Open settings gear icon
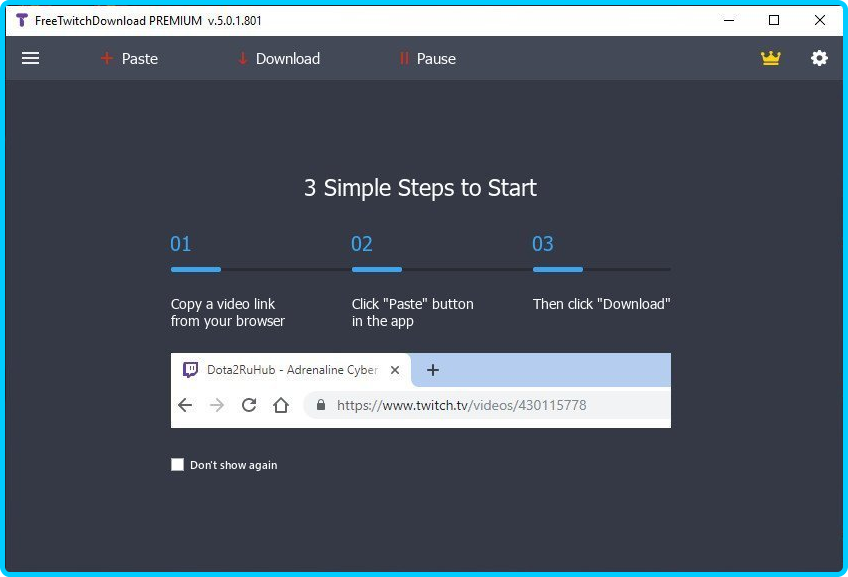This screenshot has width=848, height=577. click(819, 58)
